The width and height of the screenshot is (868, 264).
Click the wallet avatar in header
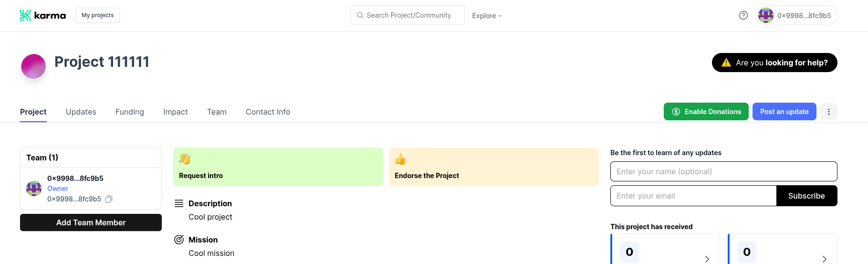pyautogui.click(x=765, y=15)
